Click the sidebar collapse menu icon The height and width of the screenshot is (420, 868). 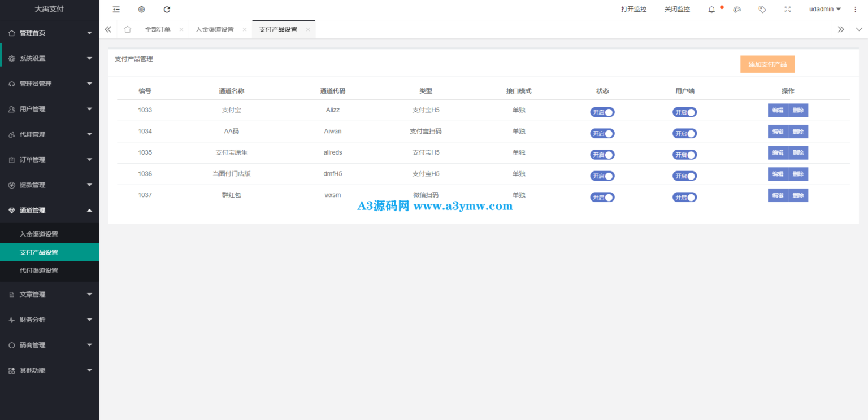[x=116, y=10]
